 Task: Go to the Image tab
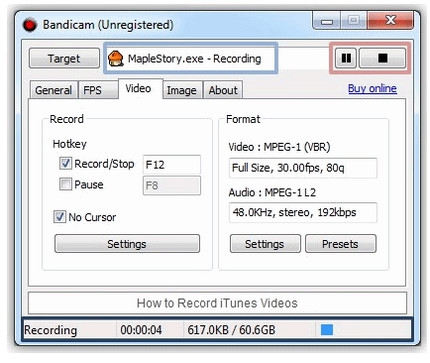pyautogui.click(x=182, y=90)
